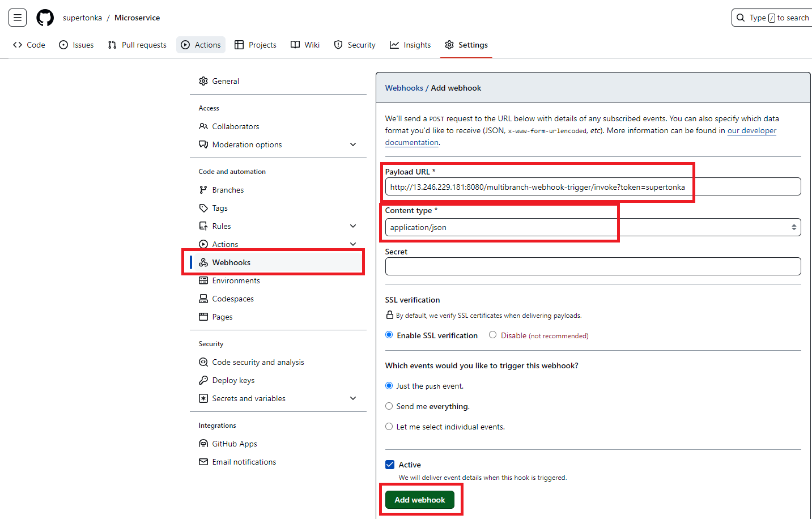
Task: Open the Content type dropdown
Action: pos(593,227)
